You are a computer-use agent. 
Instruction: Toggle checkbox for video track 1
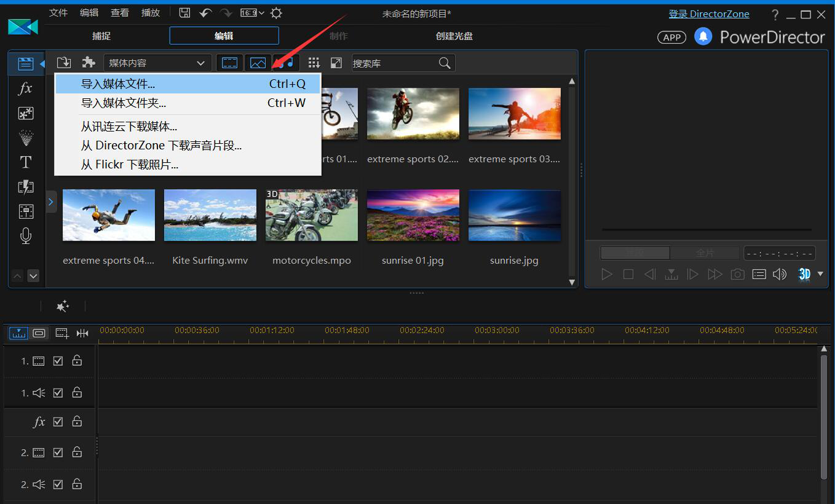coord(58,361)
